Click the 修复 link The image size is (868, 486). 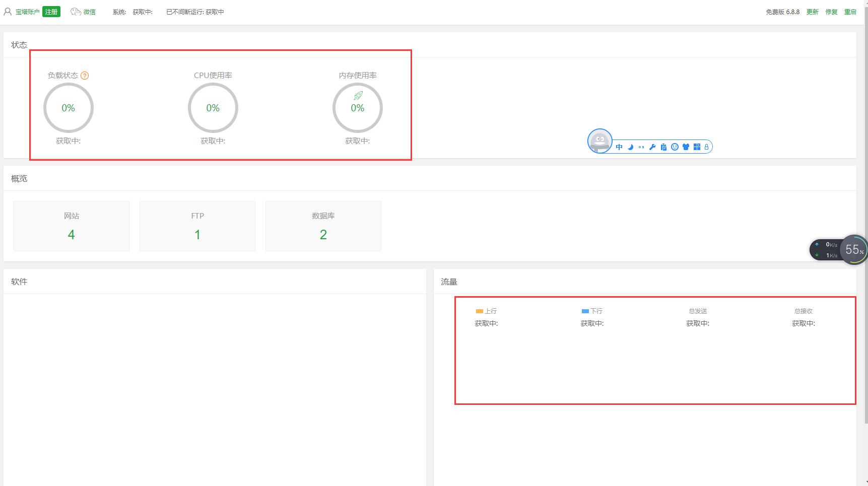pos(831,12)
